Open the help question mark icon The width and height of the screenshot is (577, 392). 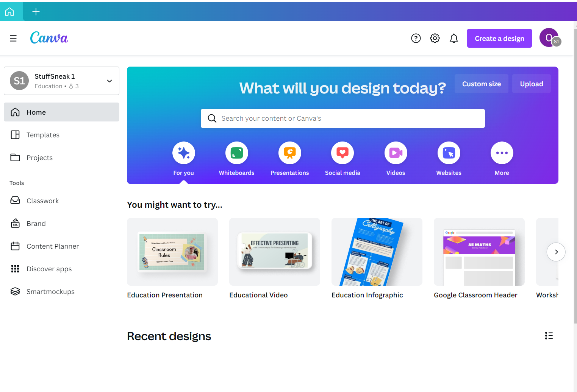point(416,38)
